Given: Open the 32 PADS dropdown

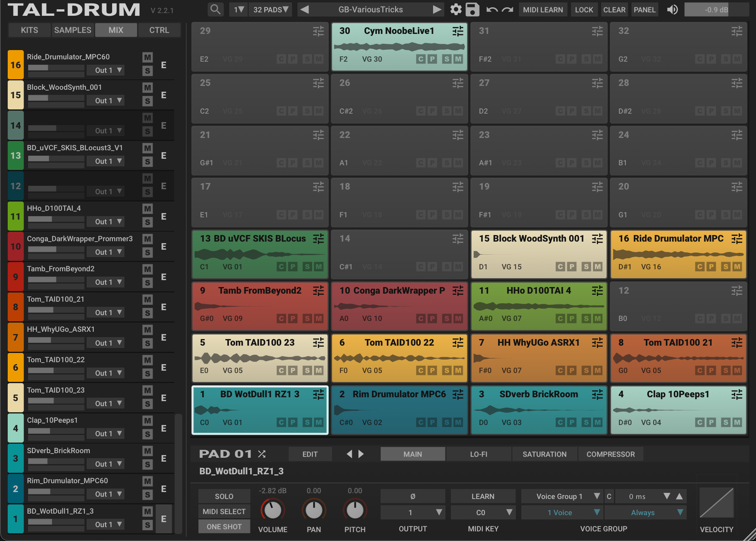Looking at the screenshot, I should click(270, 10).
